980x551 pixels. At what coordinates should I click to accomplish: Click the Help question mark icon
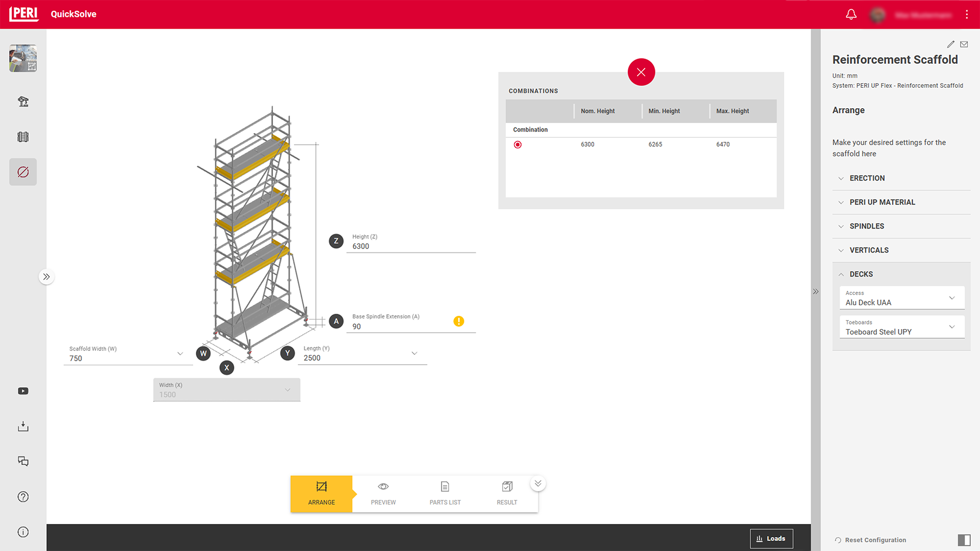tap(23, 496)
